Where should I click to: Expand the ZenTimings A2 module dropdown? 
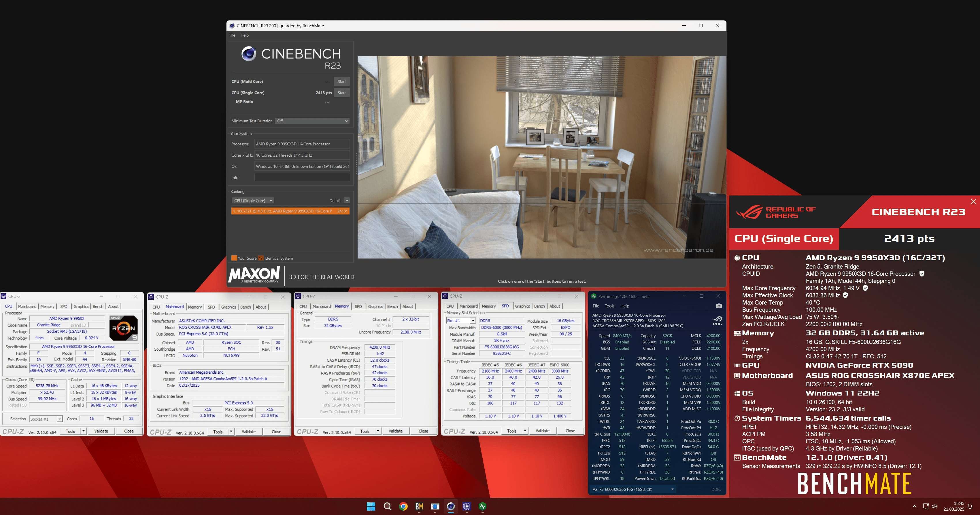coord(672,489)
